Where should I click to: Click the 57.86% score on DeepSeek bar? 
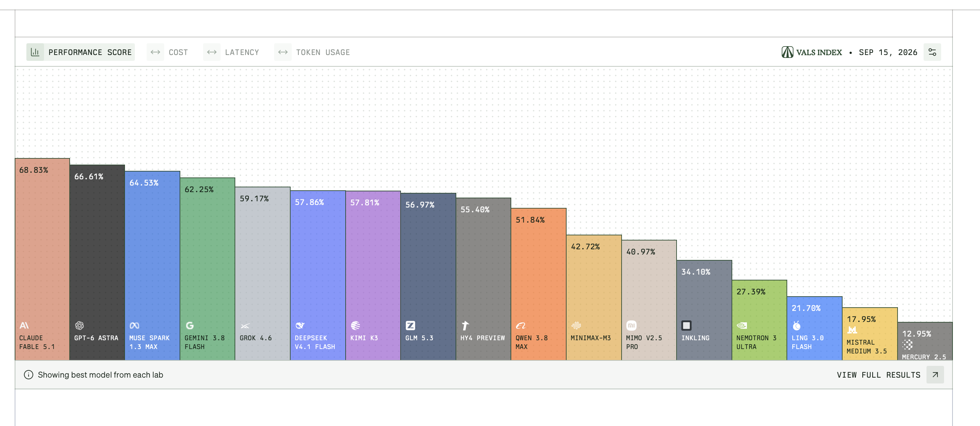tap(309, 202)
